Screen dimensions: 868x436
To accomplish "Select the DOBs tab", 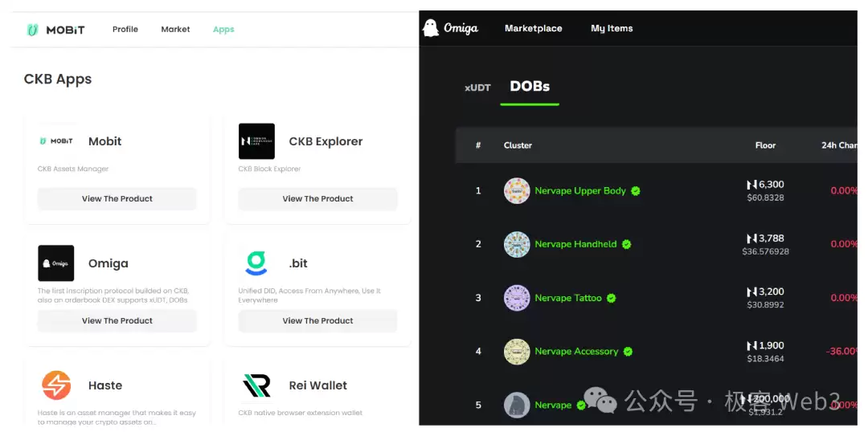I will click(530, 86).
